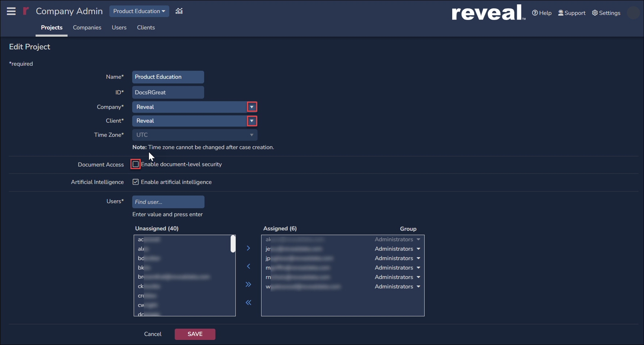Image resolution: width=644 pixels, height=345 pixels.
Task: Open the dashboard chart icon
Action: (179, 11)
